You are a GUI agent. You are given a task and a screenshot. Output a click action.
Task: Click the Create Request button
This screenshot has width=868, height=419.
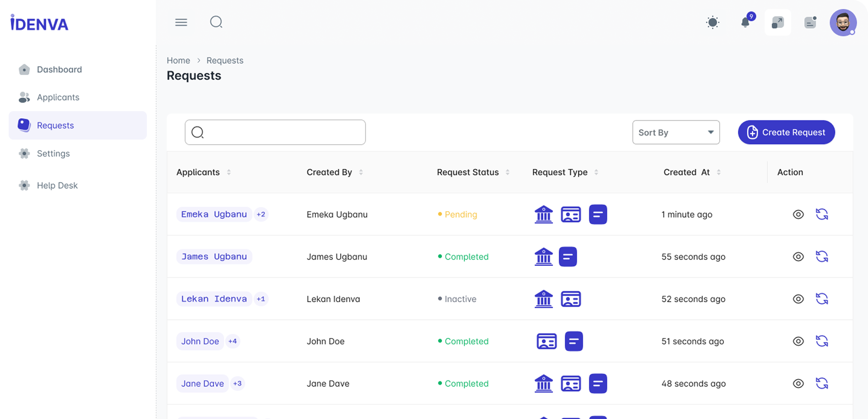(x=786, y=133)
